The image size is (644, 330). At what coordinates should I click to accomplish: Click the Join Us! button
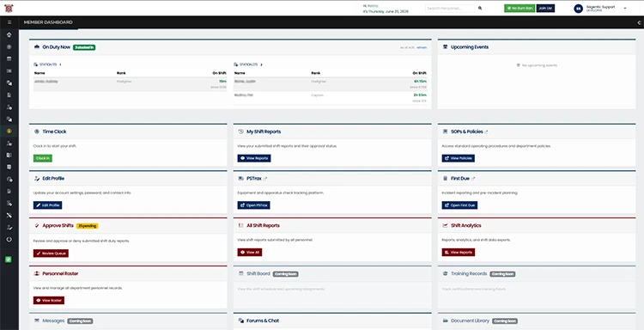545,9
